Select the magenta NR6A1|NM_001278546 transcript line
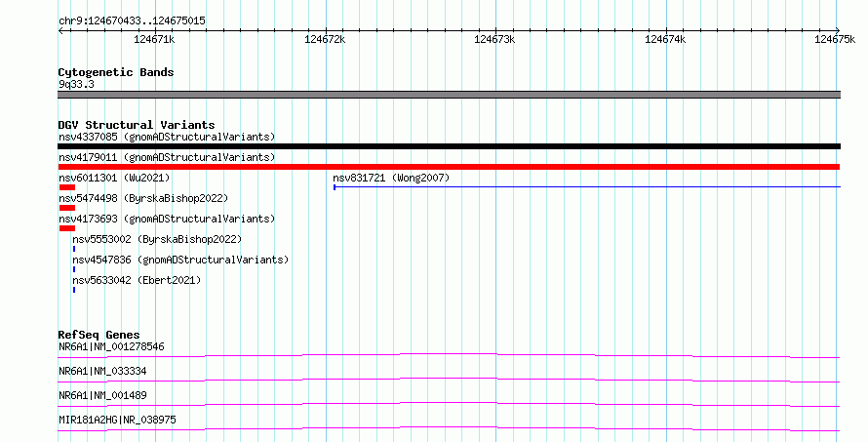This screenshot has width=868, height=442. pyautogui.click(x=449, y=355)
